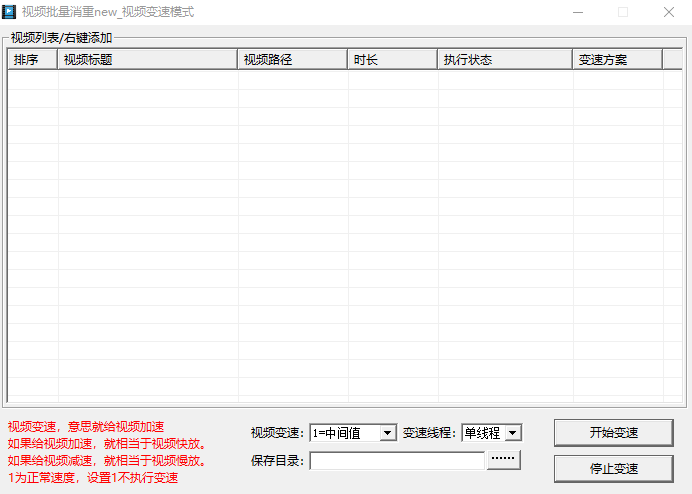Stop processing with 停止变速 button

pyautogui.click(x=613, y=468)
